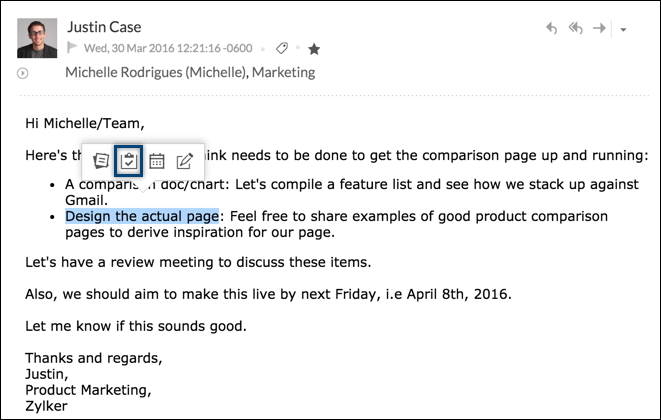661x420 pixels.
Task: Click the Zylker signature text
Action: (x=46, y=406)
